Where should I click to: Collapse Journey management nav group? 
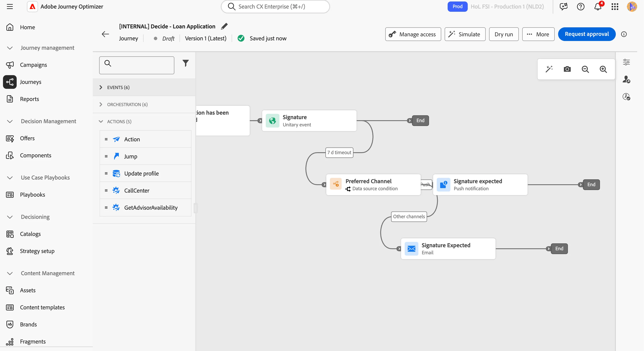tap(10, 48)
